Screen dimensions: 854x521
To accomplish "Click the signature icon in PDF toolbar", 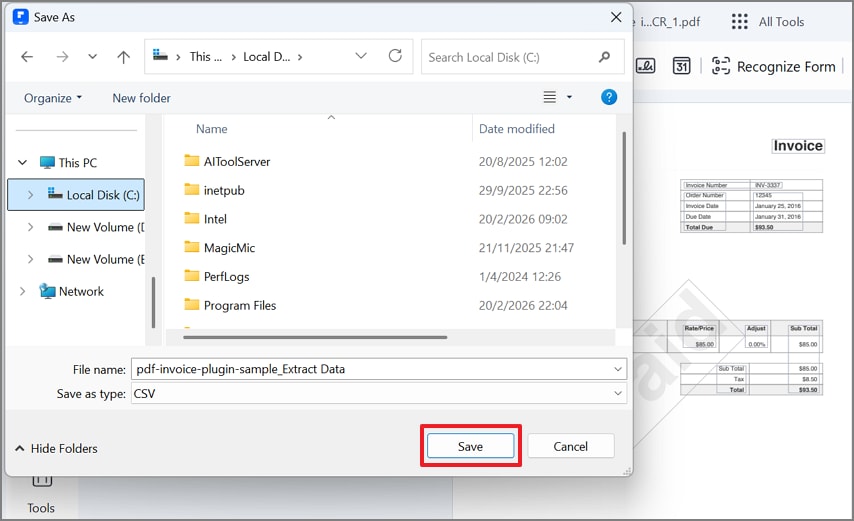I will click(x=645, y=66).
